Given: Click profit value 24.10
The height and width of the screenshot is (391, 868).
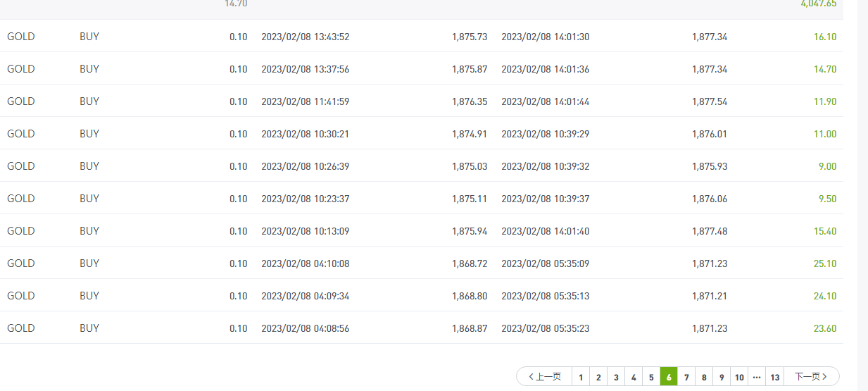Looking at the screenshot, I should [x=825, y=296].
